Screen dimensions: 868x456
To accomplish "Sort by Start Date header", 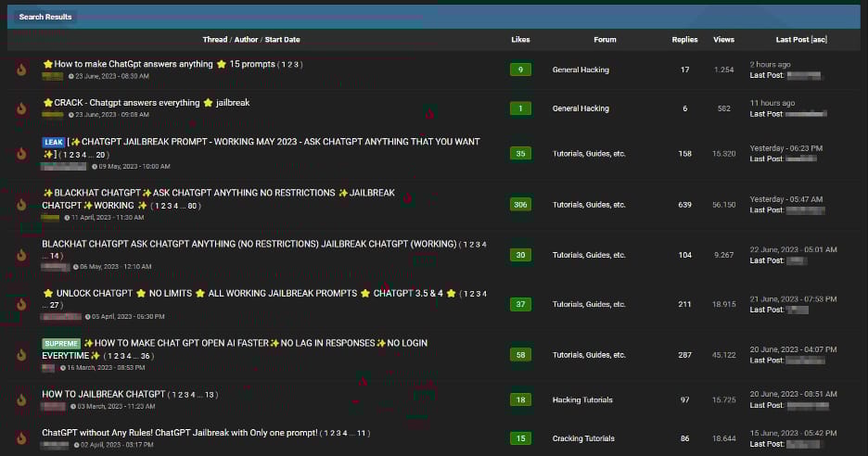I will (282, 40).
